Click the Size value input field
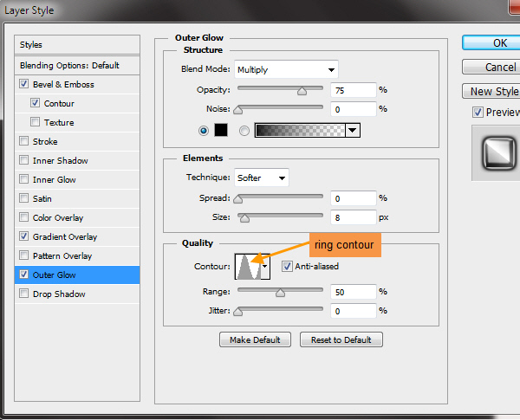The height and width of the screenshot is (420, 520). (353, 217)
